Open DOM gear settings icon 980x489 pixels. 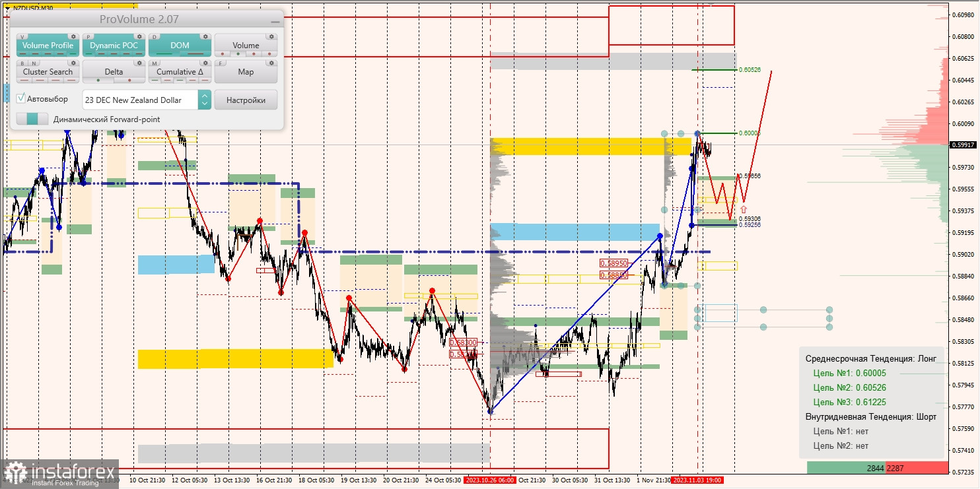tap(205, 37)
